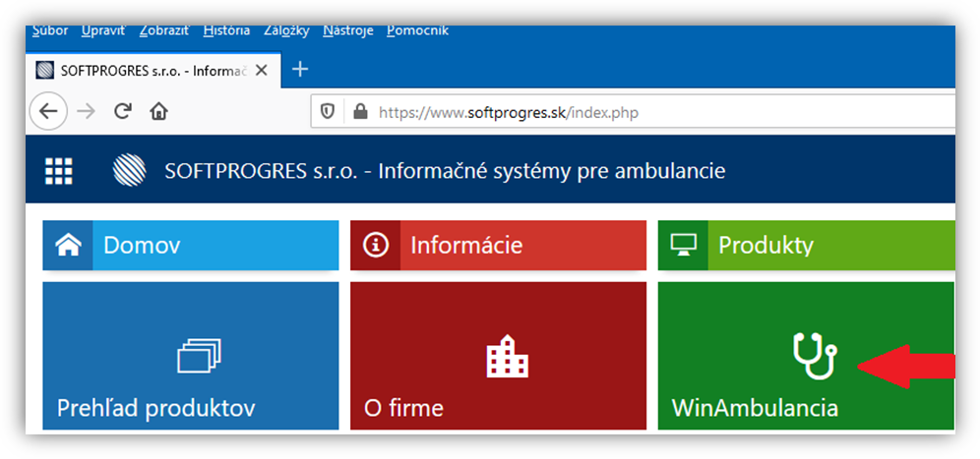Reload the page with the refresh icon
The height and width of the screenshot is (459, 980).
[x=122, y=112]
